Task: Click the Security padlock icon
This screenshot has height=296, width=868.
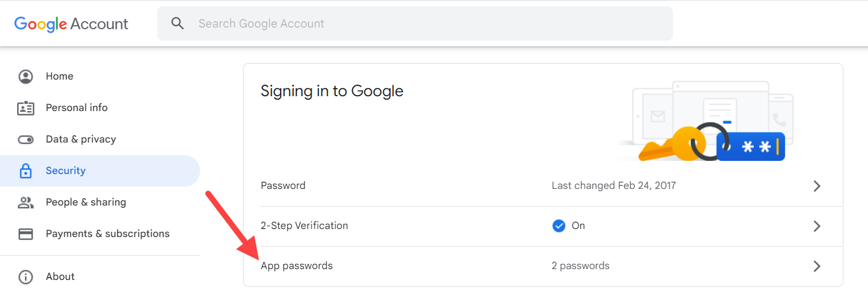Action: [x=26, y=171]
